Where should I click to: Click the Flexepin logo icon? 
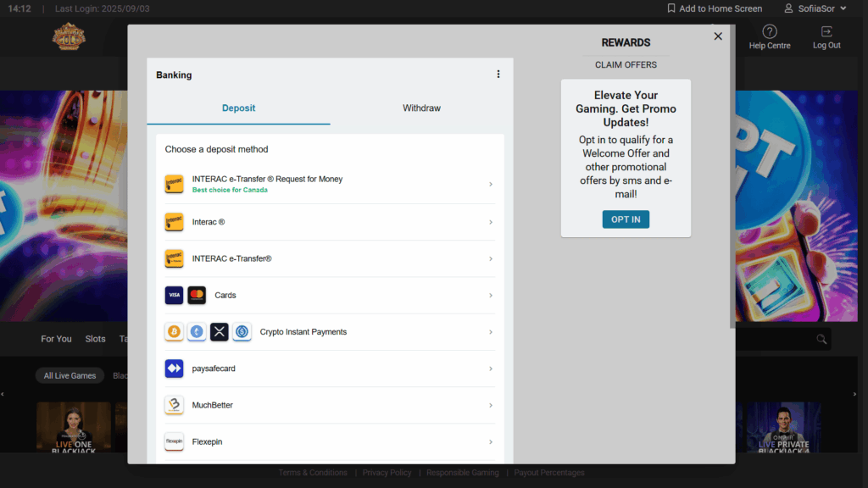click(174, 441)
